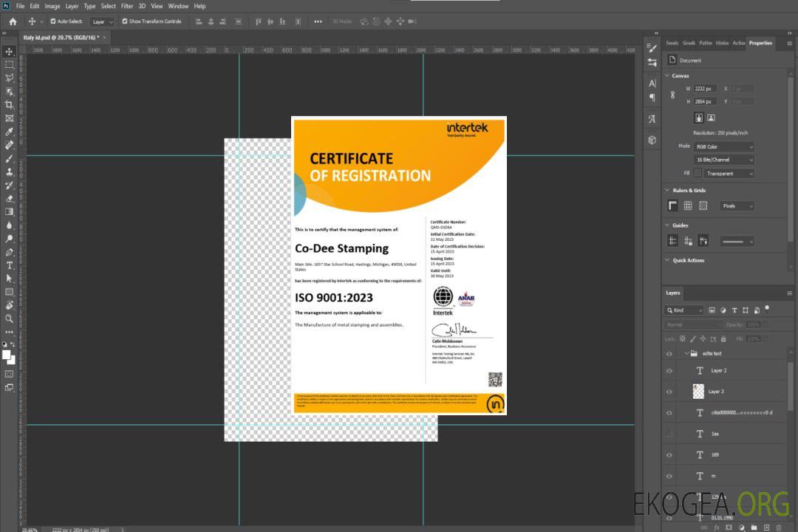Set canvas to landscape orientation
The image size is (798, 532).
point(711,117)
